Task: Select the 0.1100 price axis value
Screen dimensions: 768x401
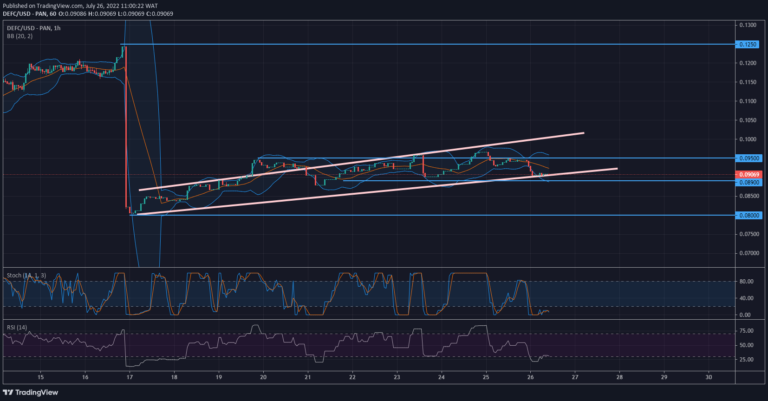Action: pos(747,101)
